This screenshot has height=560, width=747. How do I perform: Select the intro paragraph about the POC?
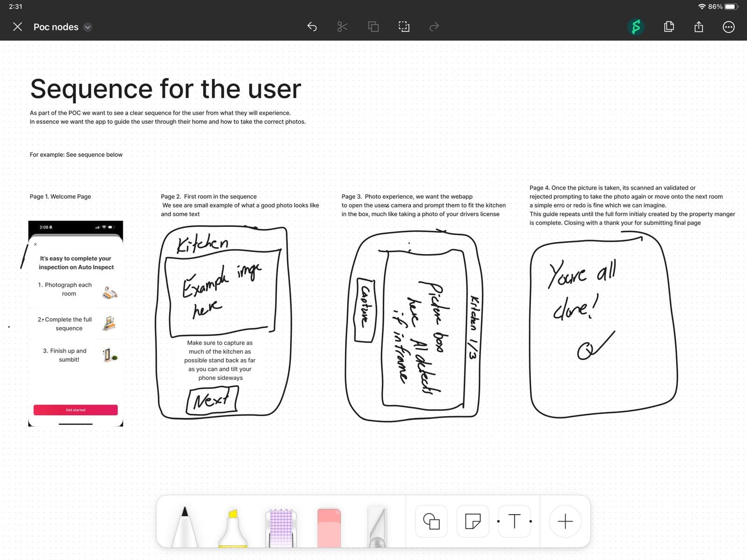pyautogui.click(x=168, y=117)
